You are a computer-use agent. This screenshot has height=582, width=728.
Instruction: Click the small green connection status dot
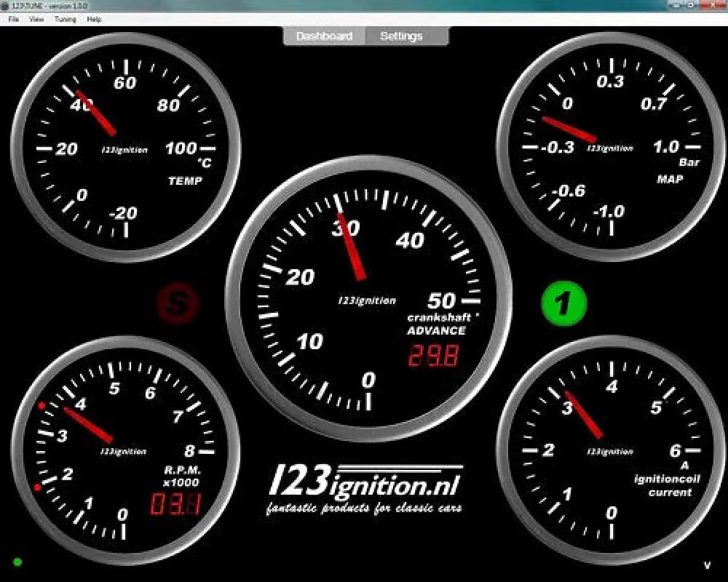pos(17,562)
